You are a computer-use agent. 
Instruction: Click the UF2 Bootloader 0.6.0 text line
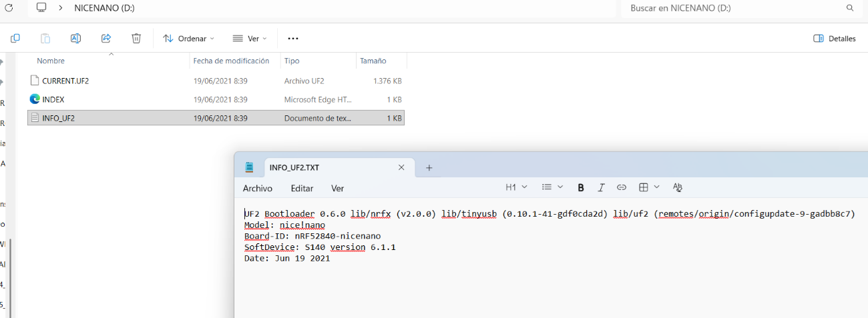(550, 214)
